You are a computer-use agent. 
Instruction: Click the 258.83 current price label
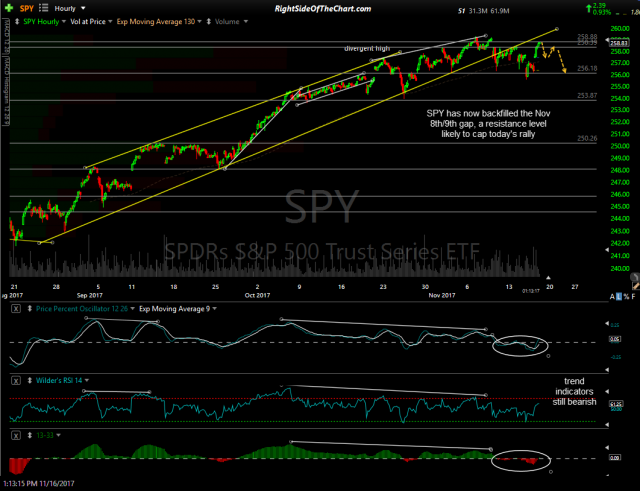[619, 43]
